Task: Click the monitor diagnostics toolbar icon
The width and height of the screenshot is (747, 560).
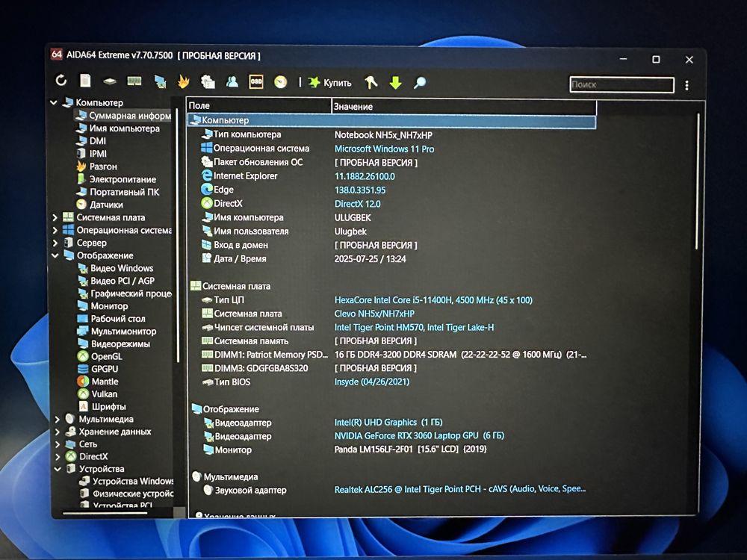Action: coord(160,82)
